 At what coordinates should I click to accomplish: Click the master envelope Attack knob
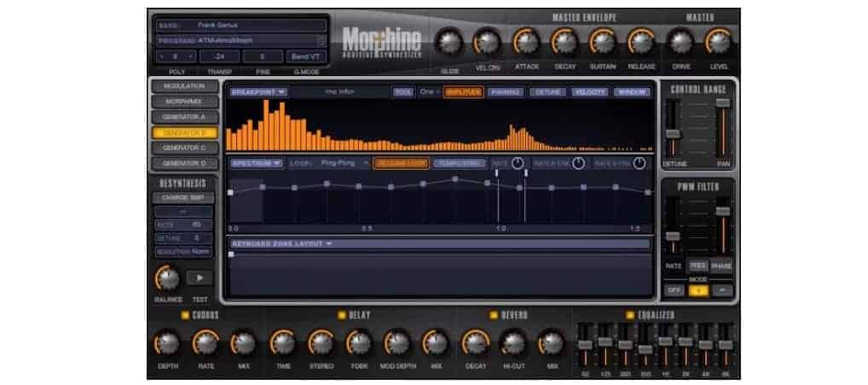tap(526, 42)
